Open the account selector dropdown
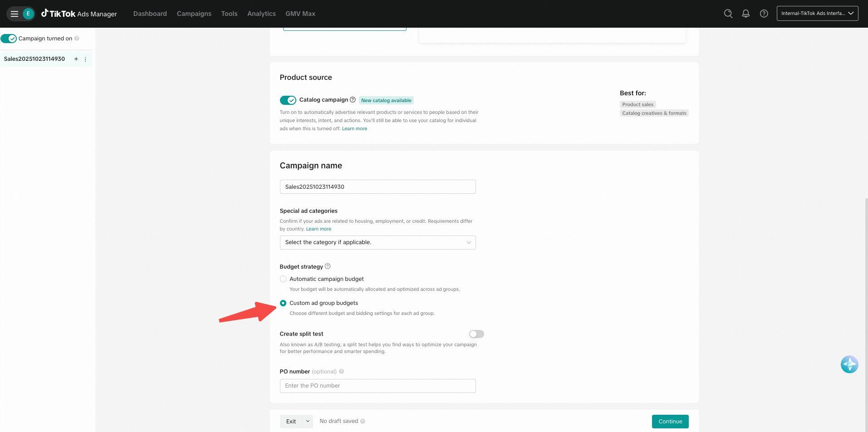Screen dimensions: 868x432 point(817,14)
